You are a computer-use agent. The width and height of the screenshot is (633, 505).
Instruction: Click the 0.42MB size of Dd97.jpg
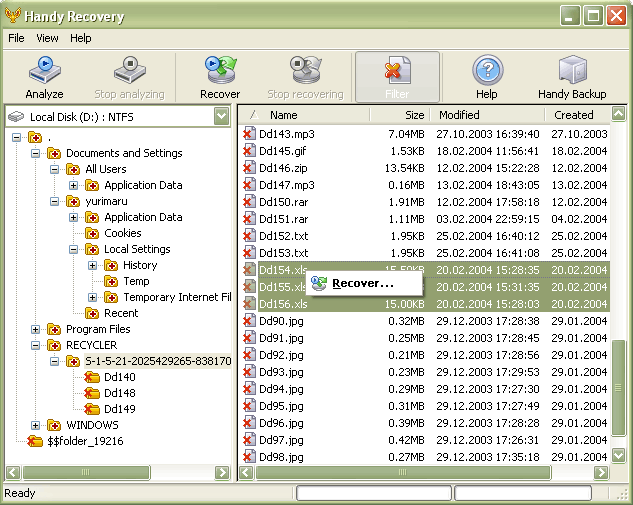(x=406, y=440)
